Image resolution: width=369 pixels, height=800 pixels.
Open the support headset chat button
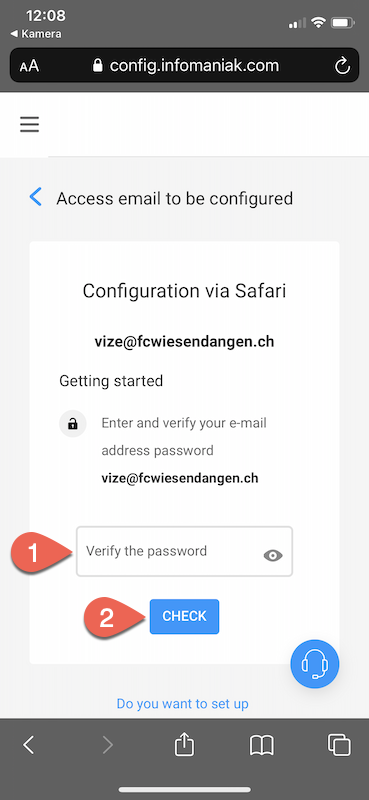click(315, 664)
